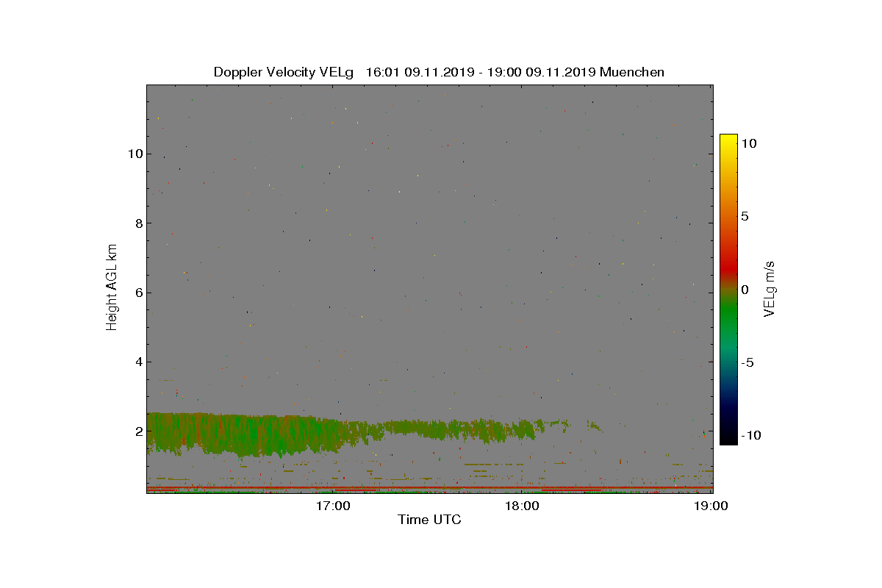Click colorbar tick label '0'
This screenshot has height=588, width=882.
(745, 290)
